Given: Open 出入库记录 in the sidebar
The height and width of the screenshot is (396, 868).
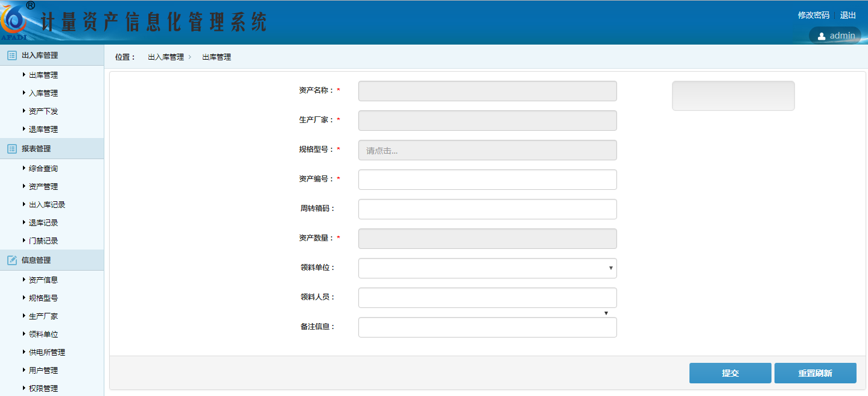Looking at the screenshot, I should tap(47, 205).
